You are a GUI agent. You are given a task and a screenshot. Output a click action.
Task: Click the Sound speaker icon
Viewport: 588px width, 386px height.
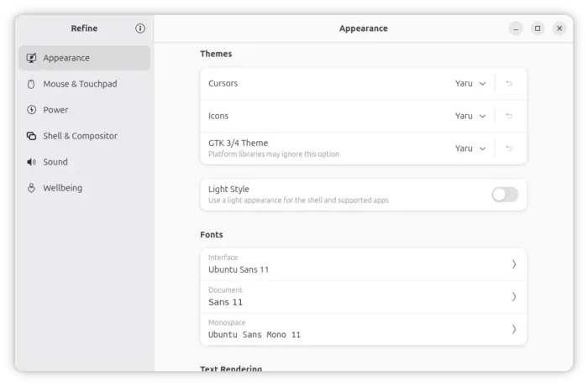click(32, 162)
